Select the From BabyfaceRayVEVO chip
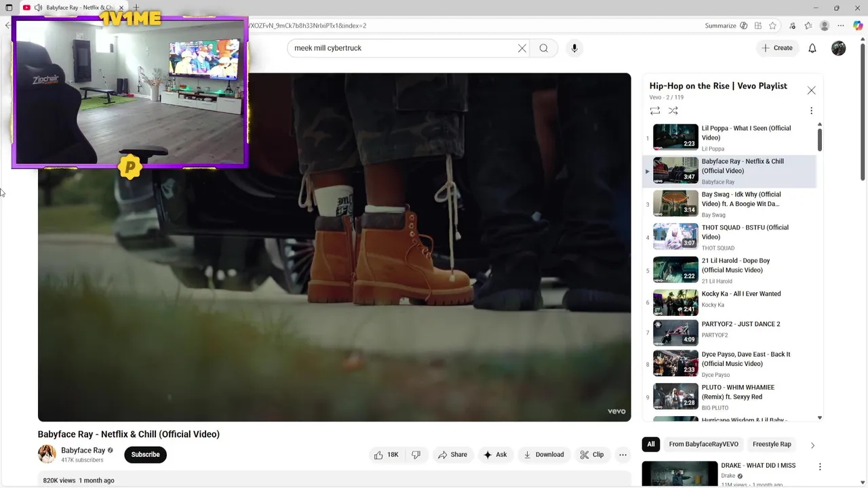 pyautogui.click(x=703, y=445)
